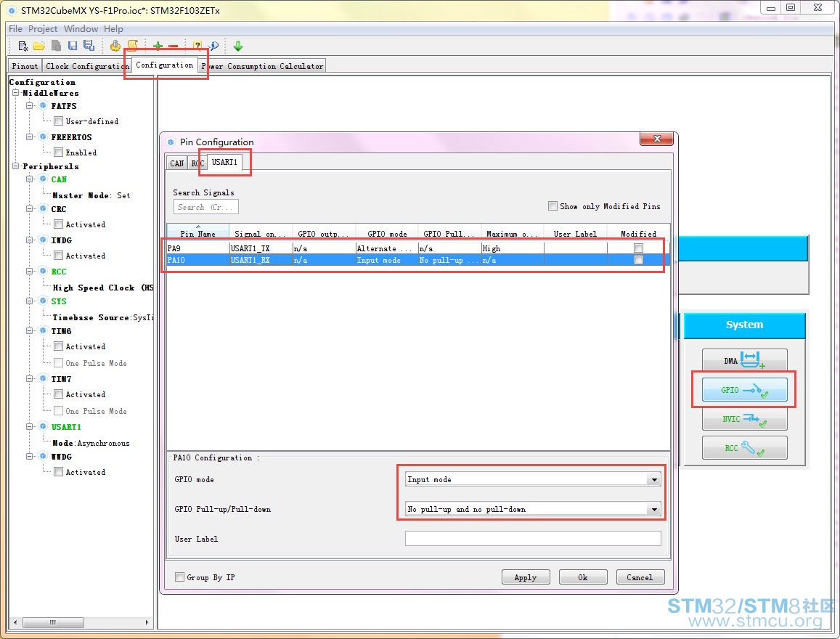Click the CRC peripheral node icon
Viewport: 840px width, 639px height.
click(x=44, y=209)
